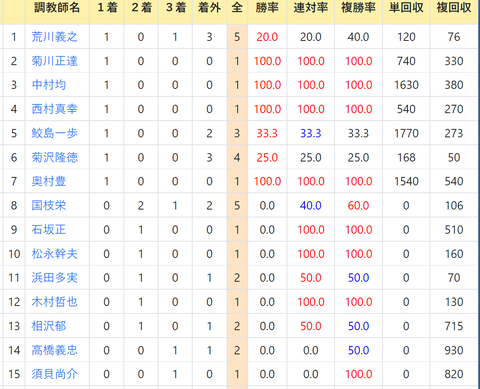Open trainer 須貝尚介 link
The width and height of the screenshot is (480, 389).
(54, 374)
